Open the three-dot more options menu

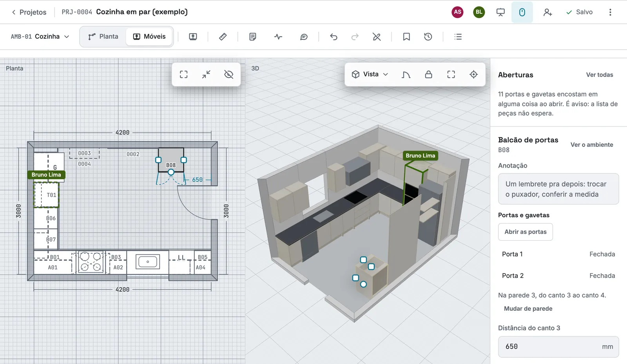pos(610,12)
